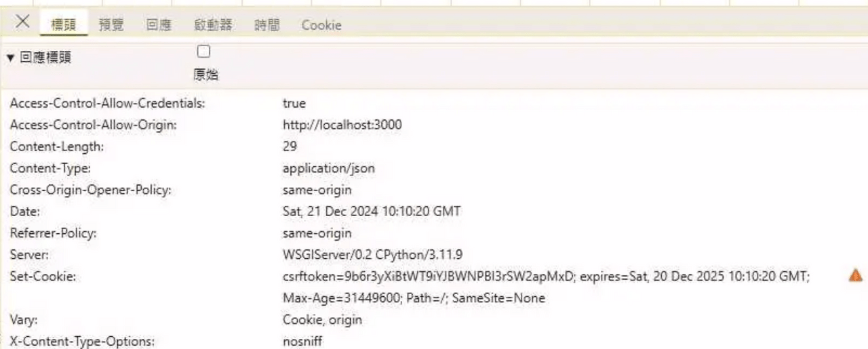Select the 啟動器 tab

213,25
